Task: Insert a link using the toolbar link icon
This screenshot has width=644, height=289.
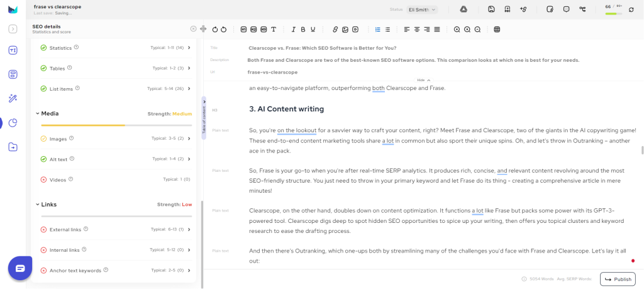Action: pyautogui.click(x=335, y=30)
